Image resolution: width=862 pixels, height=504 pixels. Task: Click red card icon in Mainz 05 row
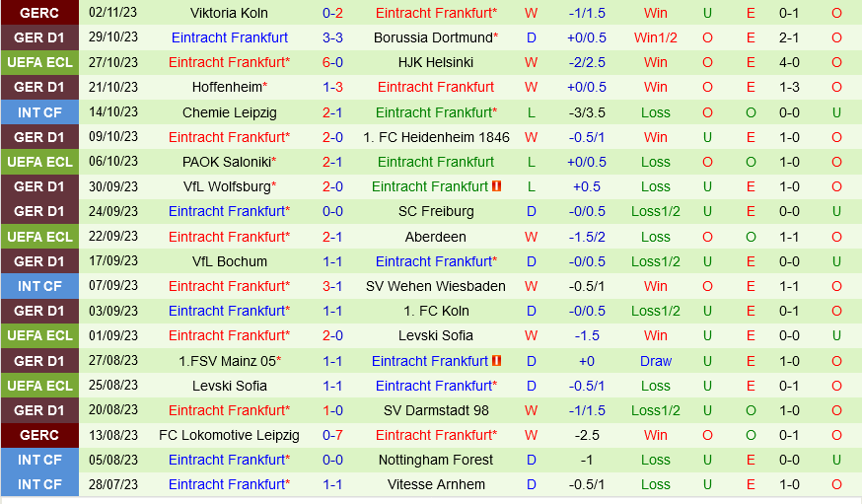point(496,361)
